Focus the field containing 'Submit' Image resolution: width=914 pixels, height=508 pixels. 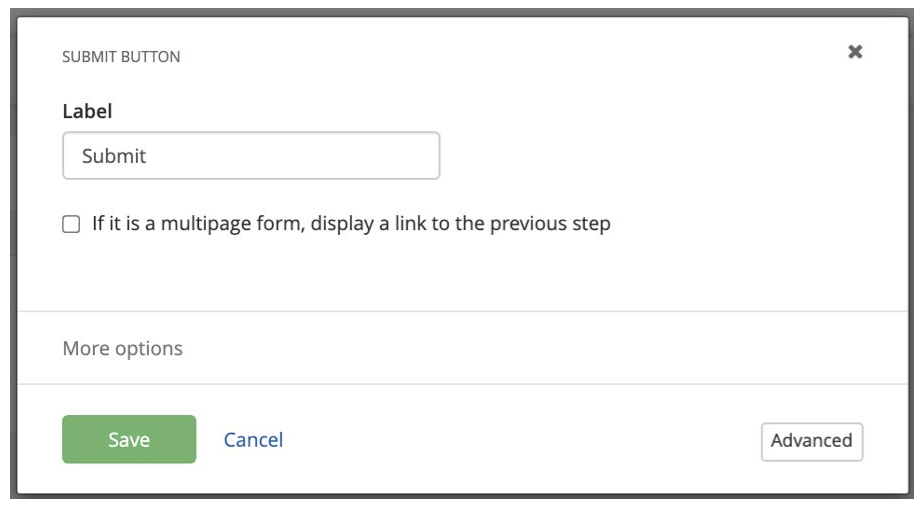click(x=251, y=156)
